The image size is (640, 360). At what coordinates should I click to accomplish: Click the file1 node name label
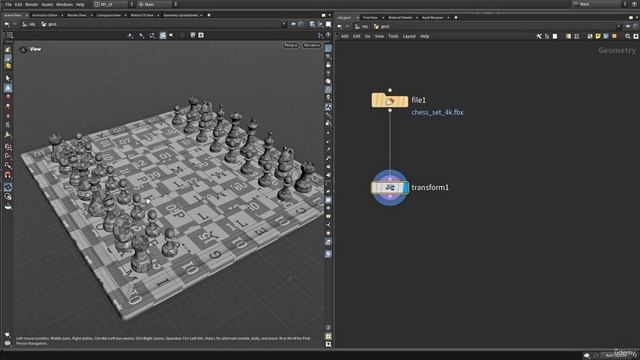coord(418,100)
